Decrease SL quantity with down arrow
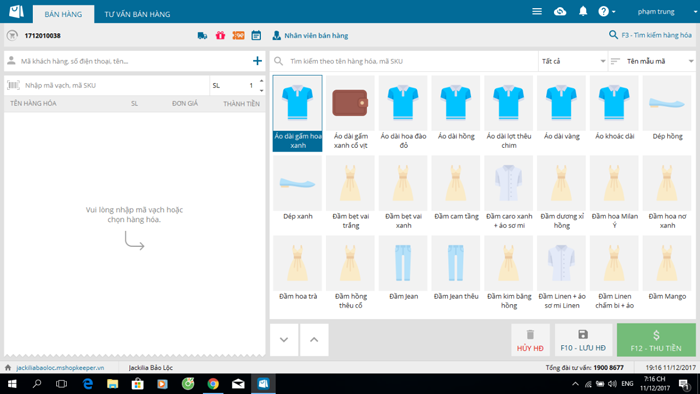This screenshot has width=700, height=394. pyautogui.click(x=261, y=90)
